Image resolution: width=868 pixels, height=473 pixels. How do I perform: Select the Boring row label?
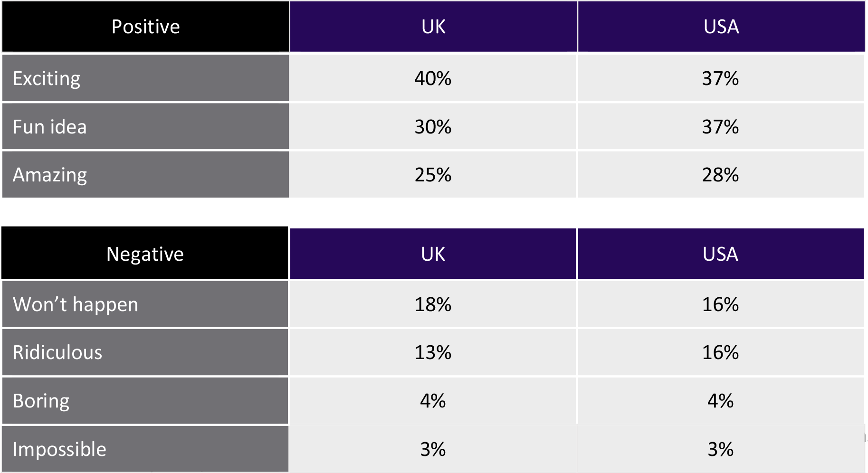click(x=41, y=401)
